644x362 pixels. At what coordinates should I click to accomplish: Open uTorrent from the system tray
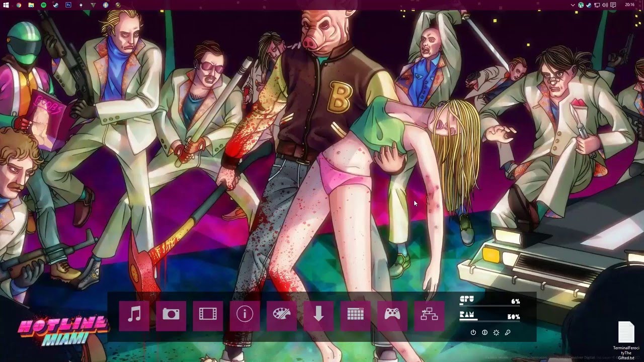click(x=581, y=5)
